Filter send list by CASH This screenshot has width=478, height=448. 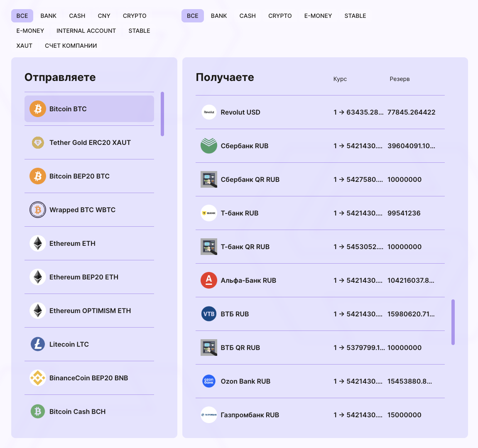[x=77, y=16]
